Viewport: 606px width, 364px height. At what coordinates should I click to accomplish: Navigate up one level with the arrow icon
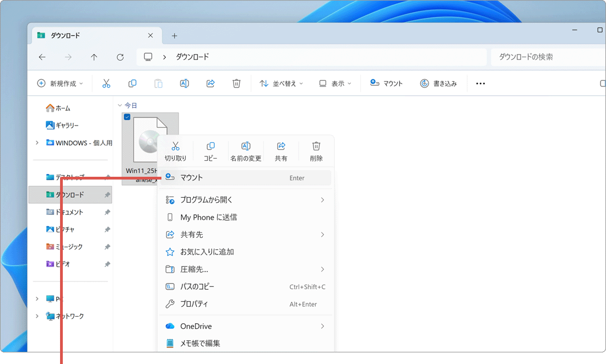coord(94,57)
